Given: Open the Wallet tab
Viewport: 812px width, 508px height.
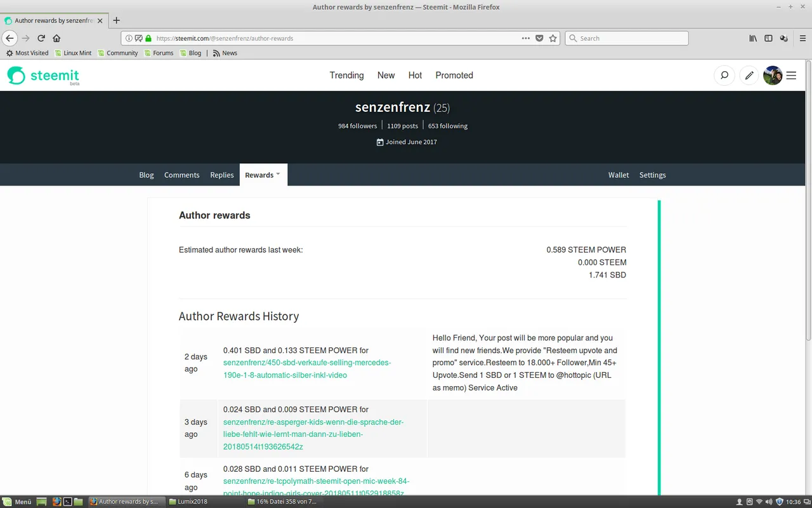Looking at the screenshot, I should point(619,175).
